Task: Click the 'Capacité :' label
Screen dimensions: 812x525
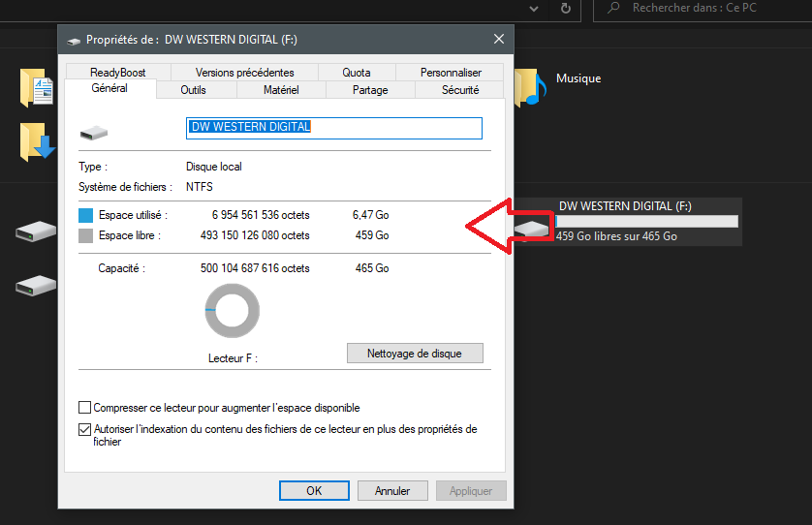Action: (x=122, y=268)
